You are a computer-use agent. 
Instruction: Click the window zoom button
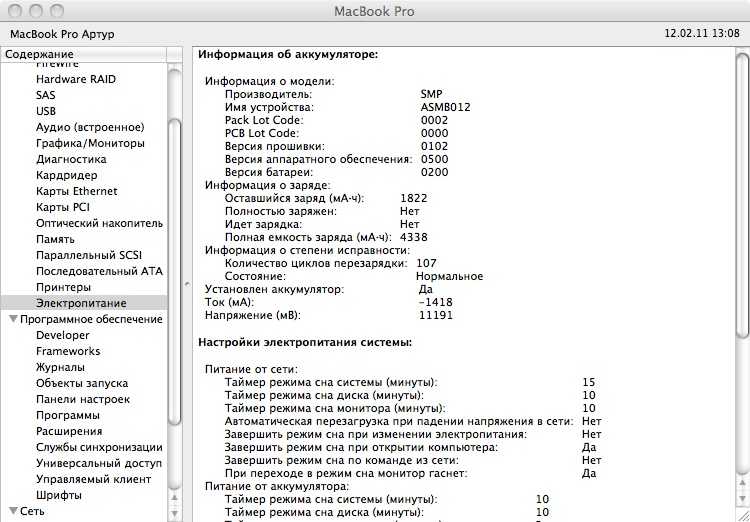coord(57,10)
